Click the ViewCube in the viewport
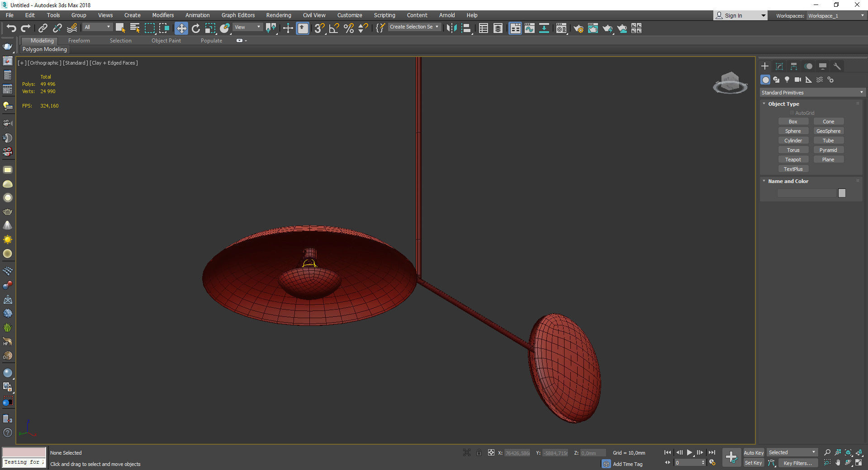The image size is (868, 470). pos(730,83)
